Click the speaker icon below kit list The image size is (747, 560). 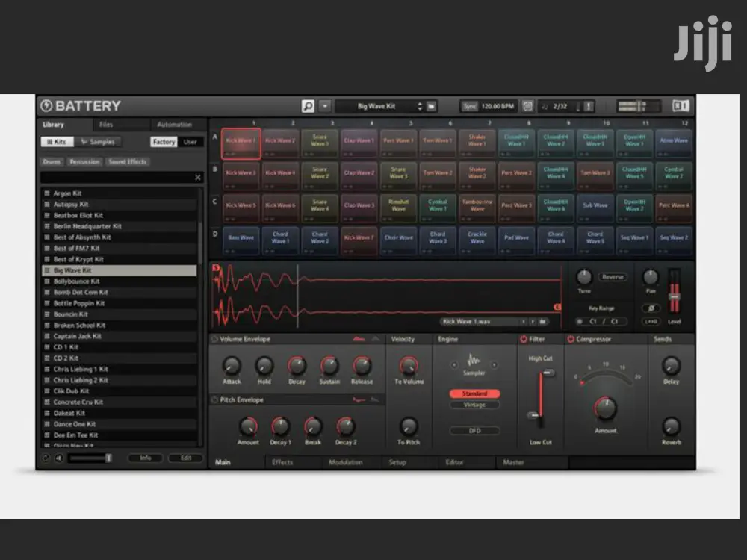[58, 458]
